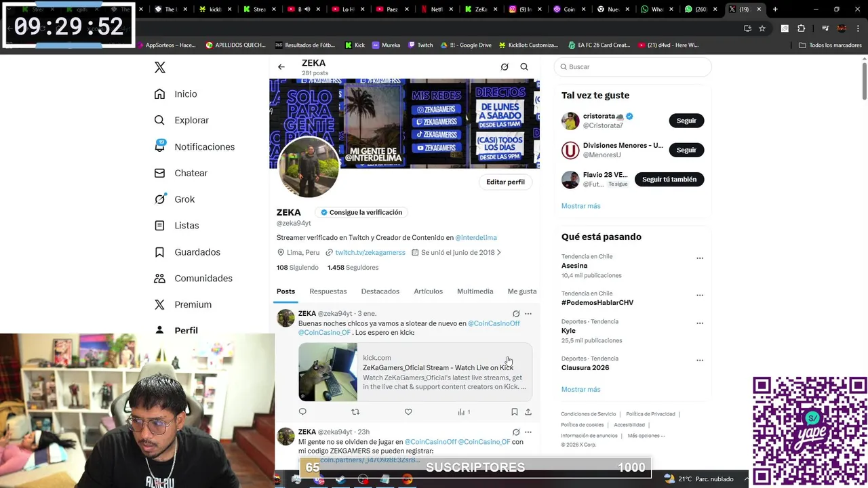Open Listas in the sidebar
Screen dimensions: 868x488
(176, 226)
